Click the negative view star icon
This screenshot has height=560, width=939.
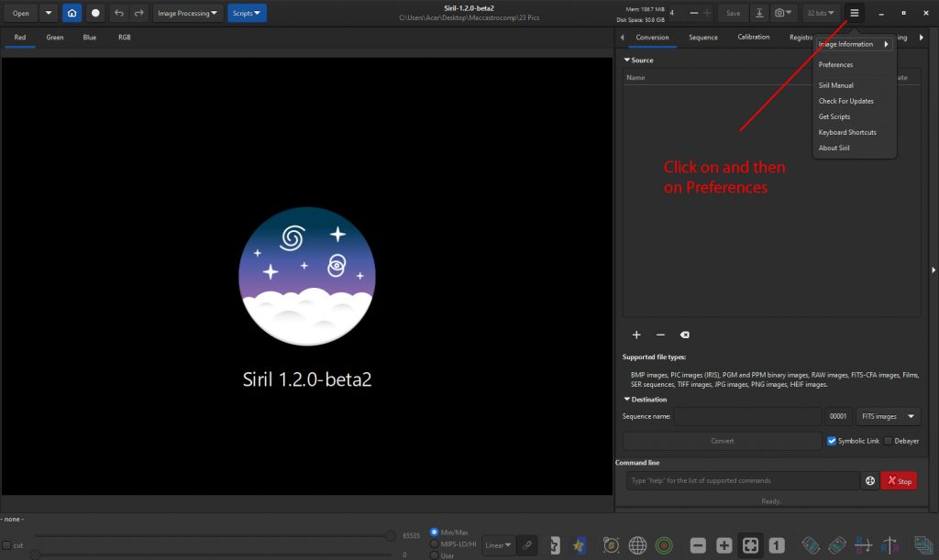555,545
